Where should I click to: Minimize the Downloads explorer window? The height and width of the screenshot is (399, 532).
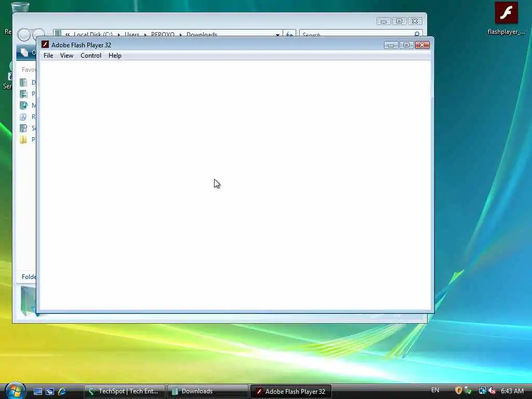[383, 21]
